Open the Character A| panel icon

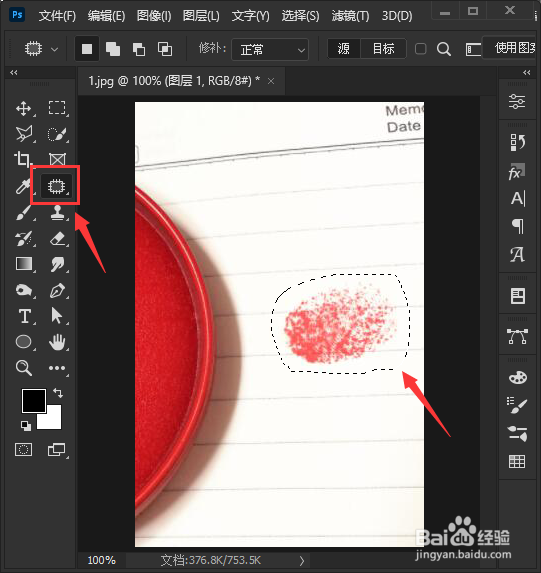(518, 199)
